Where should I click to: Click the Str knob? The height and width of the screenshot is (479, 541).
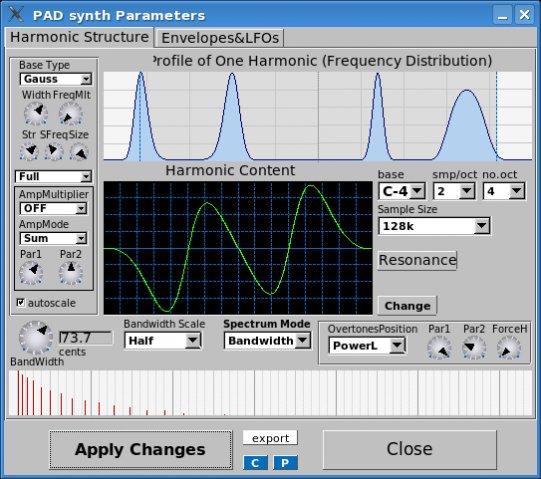[29, 151]
